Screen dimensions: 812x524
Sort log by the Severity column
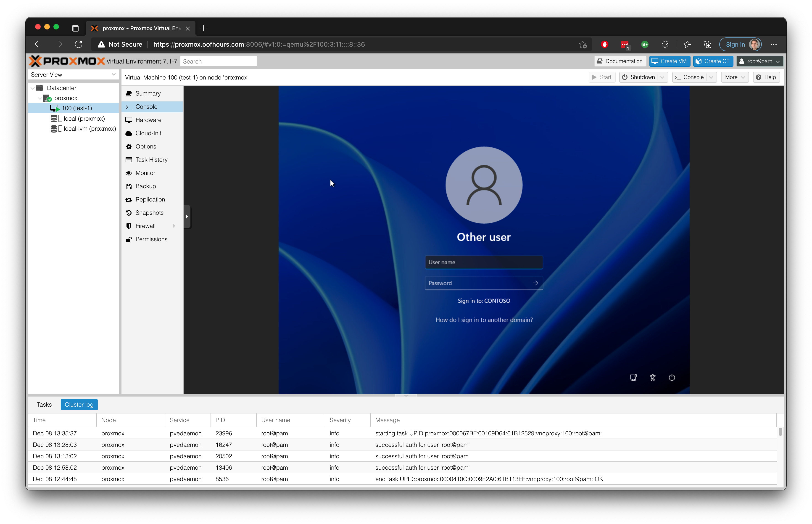(x=347, y=420)
